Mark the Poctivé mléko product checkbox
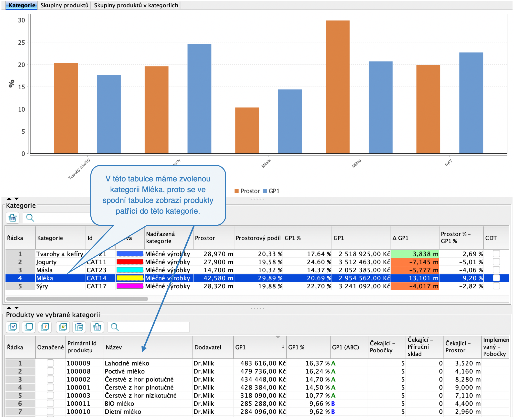 click(x=50, y=371)
